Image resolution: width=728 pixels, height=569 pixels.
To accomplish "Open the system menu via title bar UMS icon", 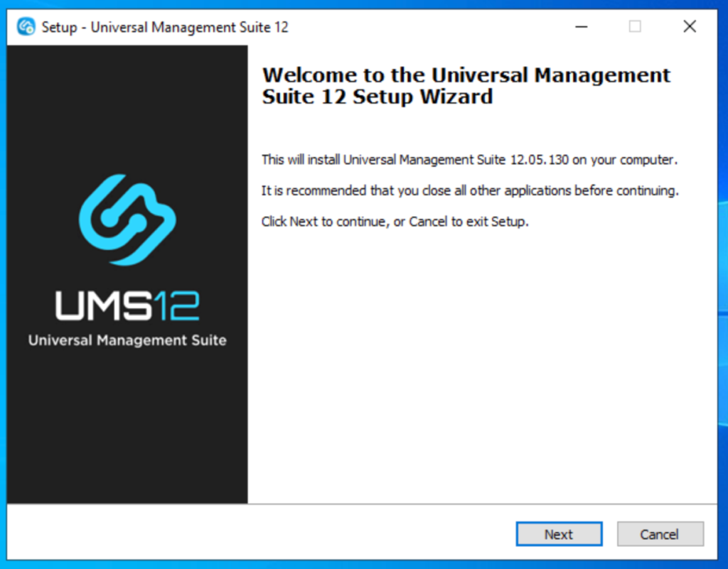I will pyautogui.click(x=26, y=26).
